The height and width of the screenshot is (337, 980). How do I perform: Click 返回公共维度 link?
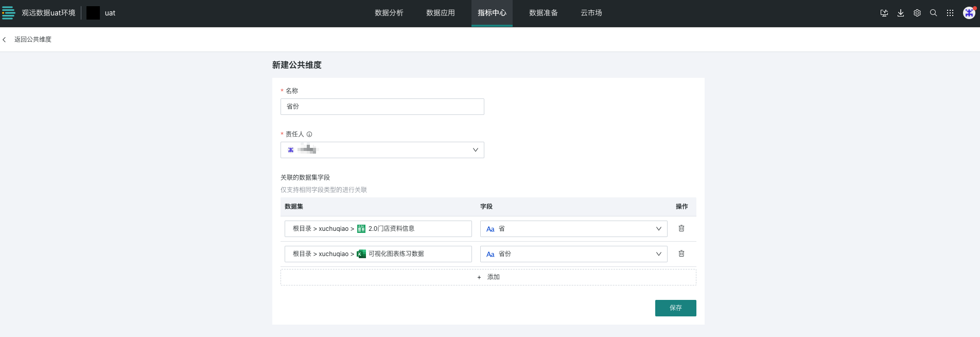coord(33,40)
